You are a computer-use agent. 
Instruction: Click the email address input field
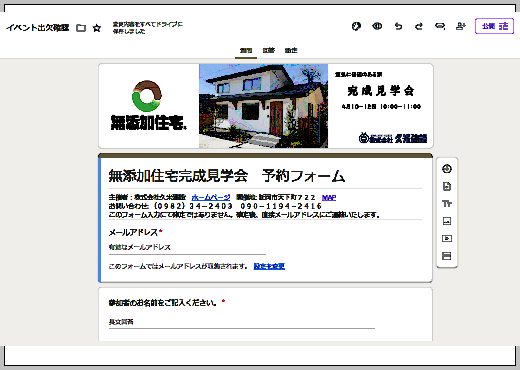187,247
